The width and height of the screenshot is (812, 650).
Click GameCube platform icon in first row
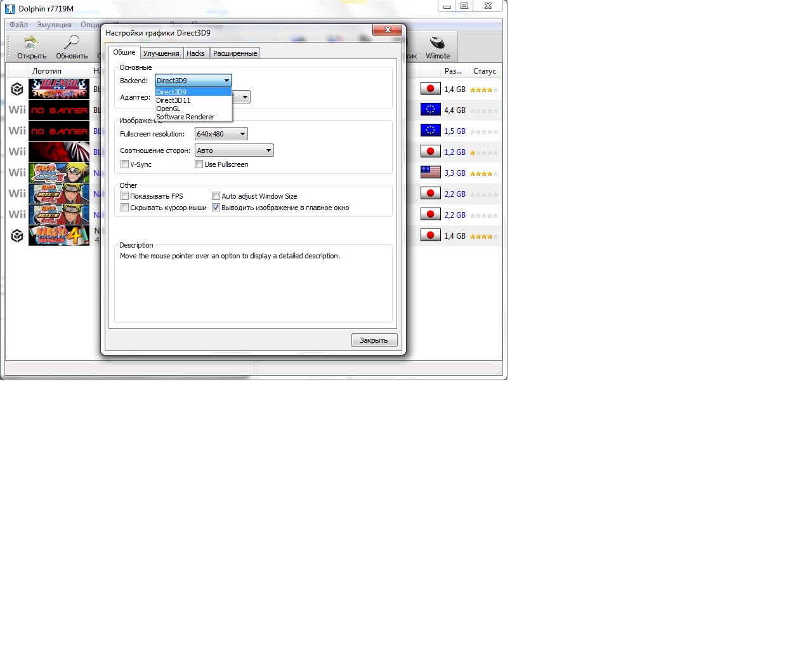click(x=17, y=89)
